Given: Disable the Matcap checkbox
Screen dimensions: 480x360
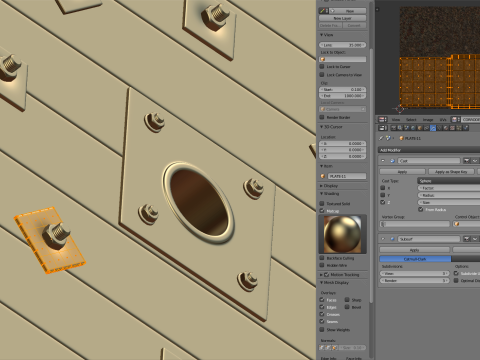Looking at the screenshot, I should click(322, 211).
